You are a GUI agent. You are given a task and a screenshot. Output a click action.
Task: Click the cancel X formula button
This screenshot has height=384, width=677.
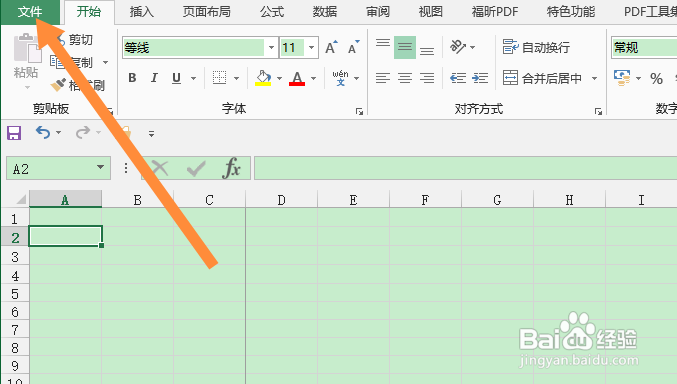click(x=161, y=168)
